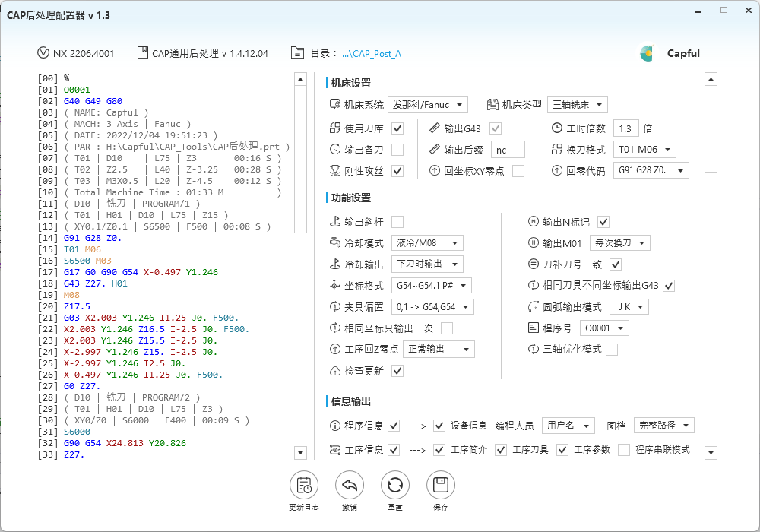This screenshot has height=532, width=760.
Task: Click the 保存 (Save) icon
Action: (441, 484)
